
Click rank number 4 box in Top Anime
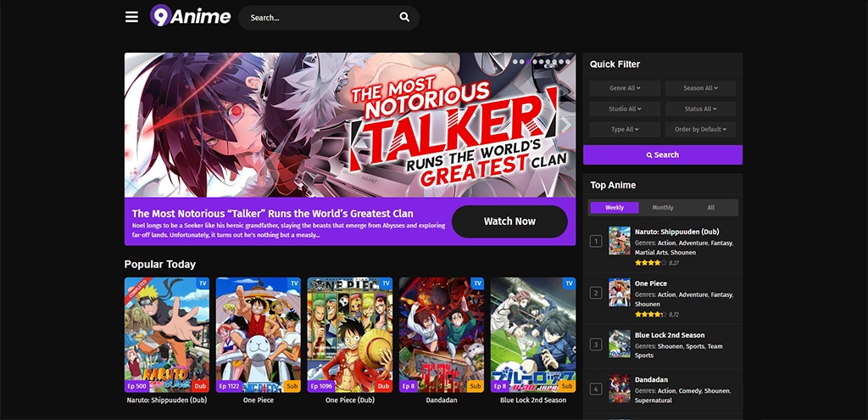point(596,389)
